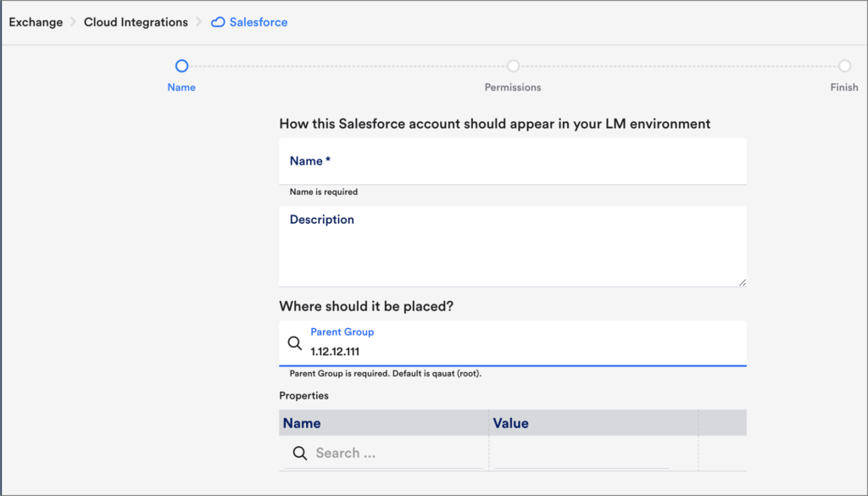Click the Properties Value input cell
Viewport: 868px width, 496px height.
(x=581, y=454)
